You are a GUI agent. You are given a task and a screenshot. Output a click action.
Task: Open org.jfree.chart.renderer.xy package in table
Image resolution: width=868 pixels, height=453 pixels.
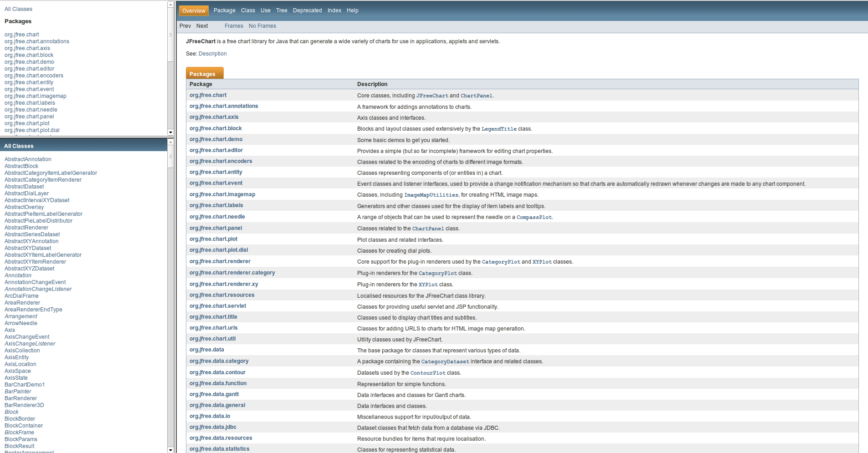[x=224, y=284]
